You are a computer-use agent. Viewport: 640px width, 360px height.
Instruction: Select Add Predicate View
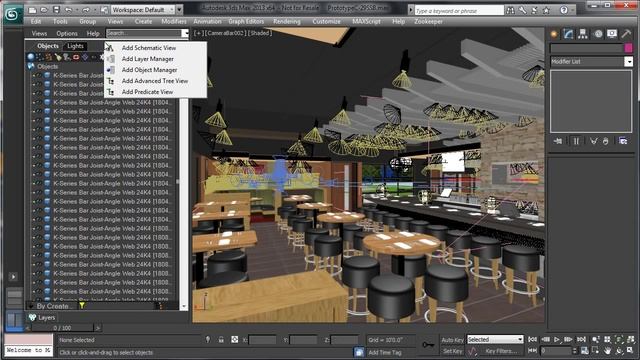pos(147,92)
